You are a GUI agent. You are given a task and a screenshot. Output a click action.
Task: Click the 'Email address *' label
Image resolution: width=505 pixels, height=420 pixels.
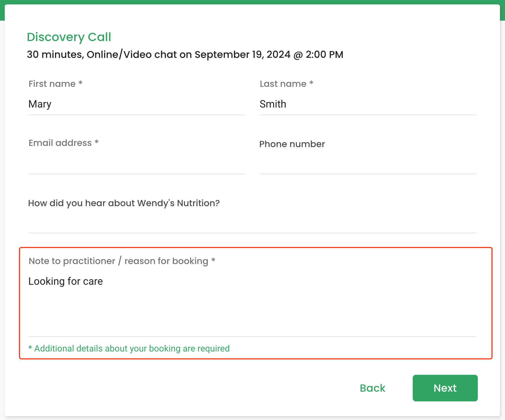click(x=64, y=143)
